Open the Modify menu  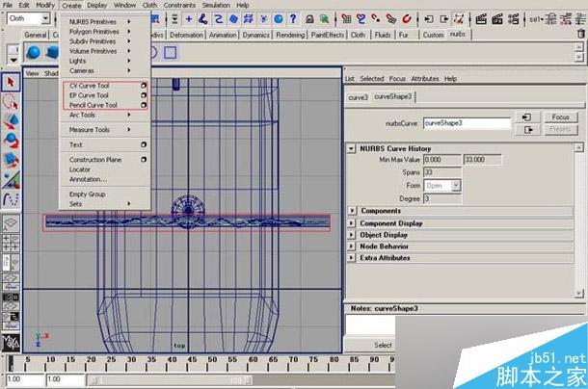click(45, 5)
